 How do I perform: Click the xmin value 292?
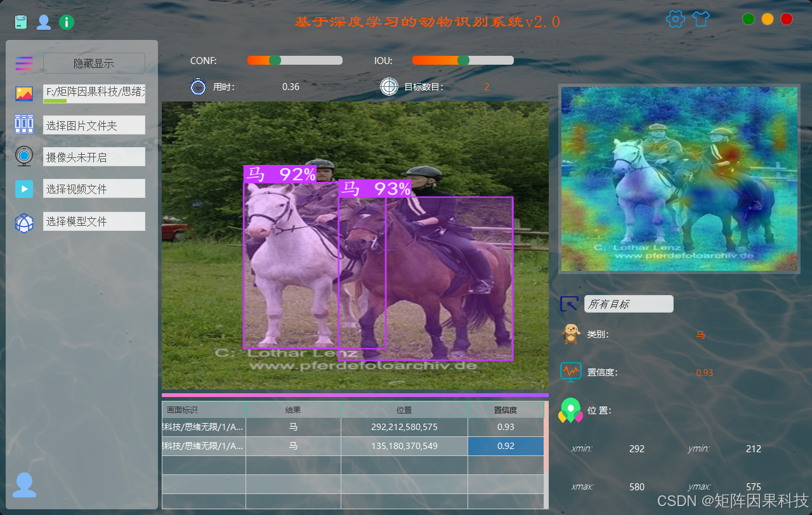[637, 449]
